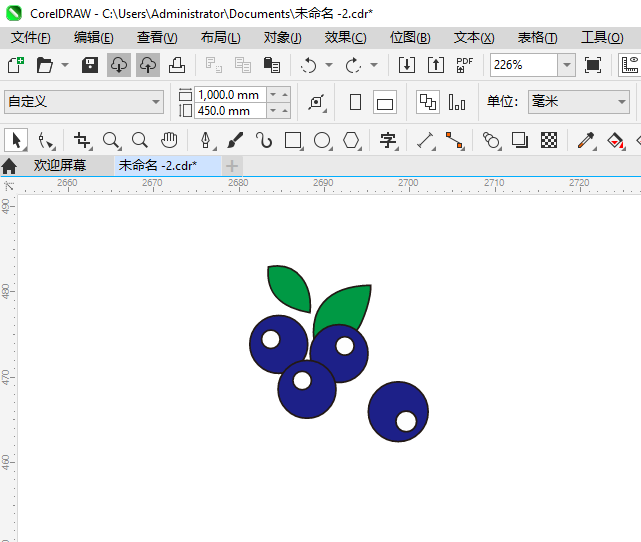Viewport: 641px width, 542px height.
Task: Select the Zoom magnifier tool
Action: click(x=111, y=141)
